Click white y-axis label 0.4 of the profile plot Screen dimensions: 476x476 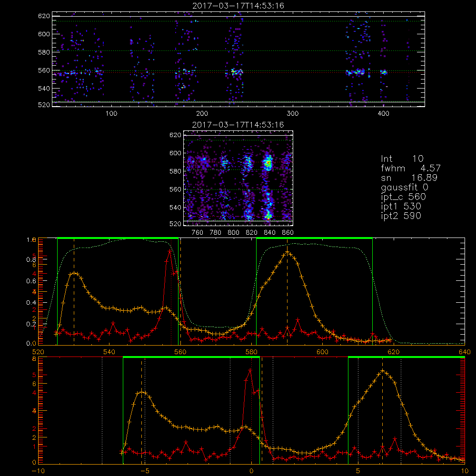[x=31, y=303]
